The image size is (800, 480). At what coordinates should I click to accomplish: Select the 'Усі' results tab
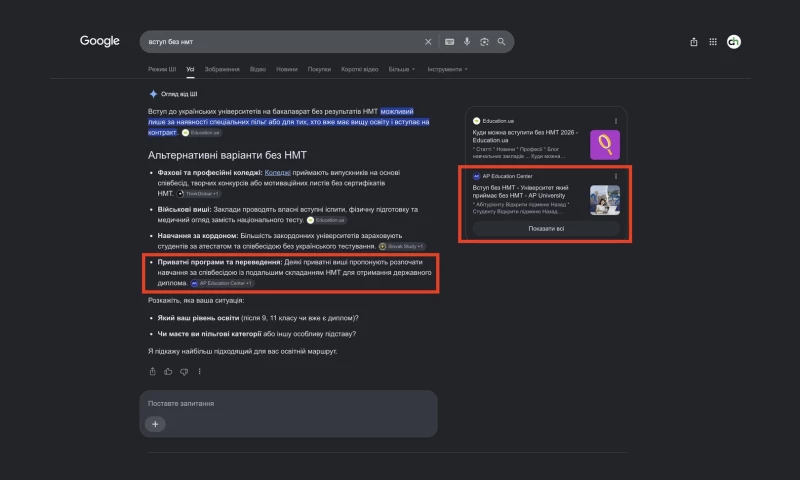190,69
